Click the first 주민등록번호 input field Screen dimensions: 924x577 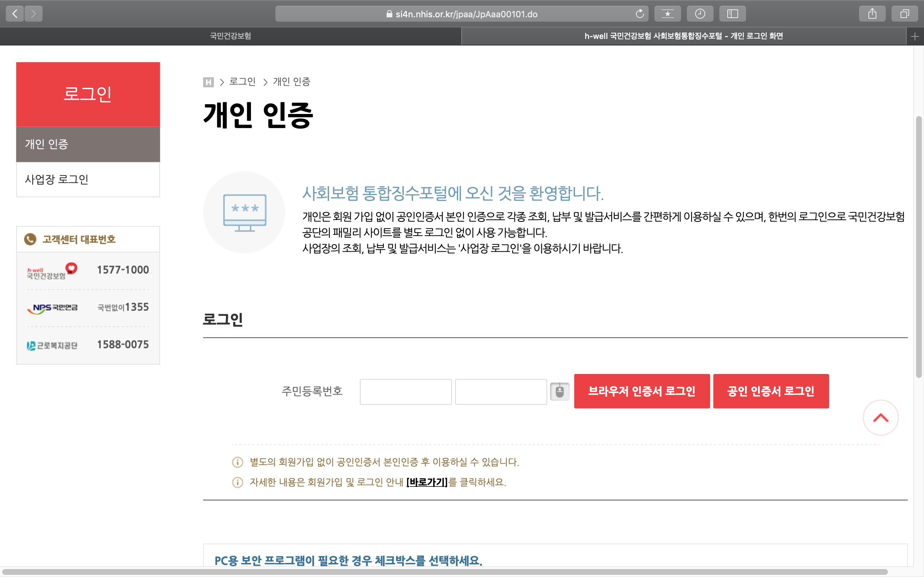405,392
